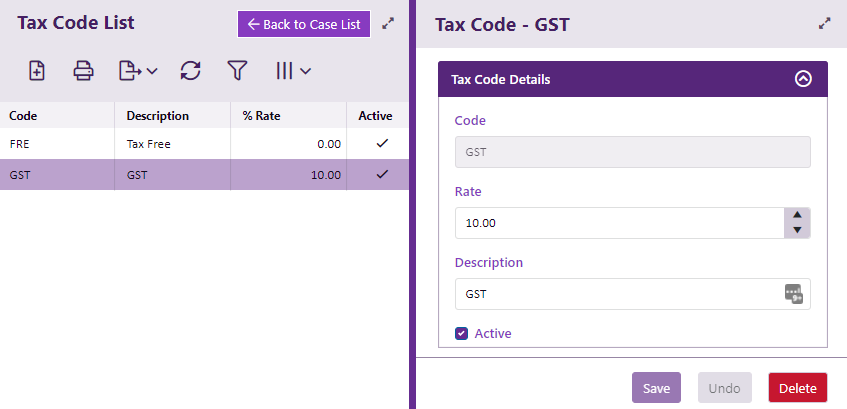
Task: Delete the GST tax code
Action: (797, 388)
